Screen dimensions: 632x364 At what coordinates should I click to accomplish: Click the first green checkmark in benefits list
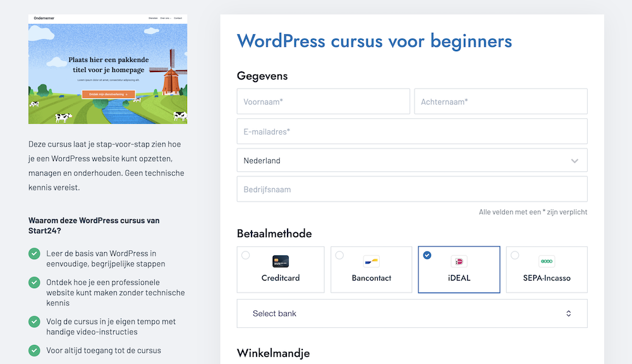(34, 254)
